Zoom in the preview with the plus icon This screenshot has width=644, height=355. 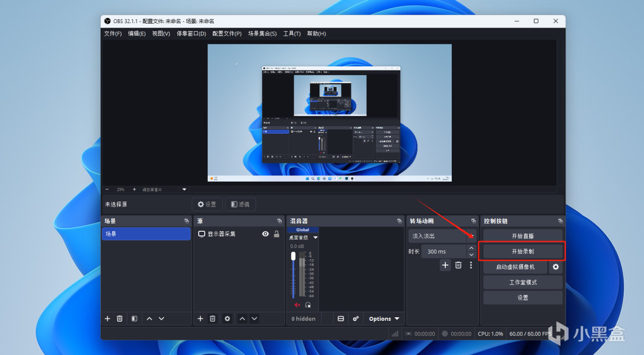(x=134, y=190)
